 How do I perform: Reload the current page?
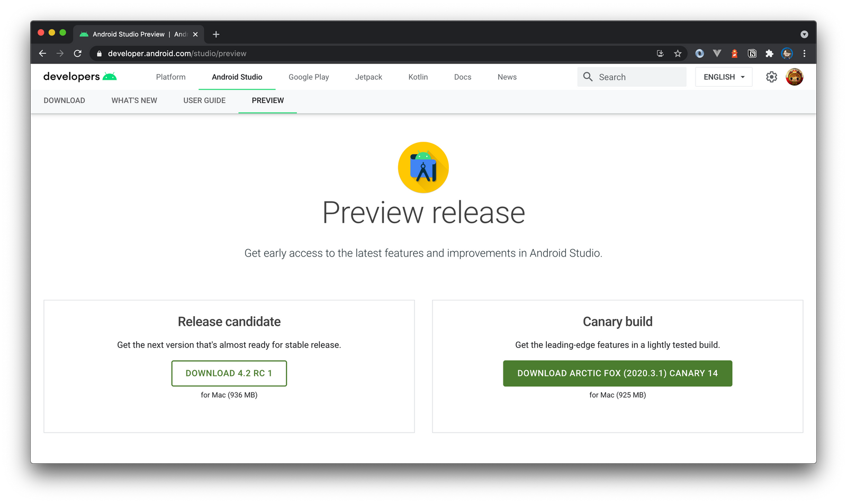click(77, 53)
